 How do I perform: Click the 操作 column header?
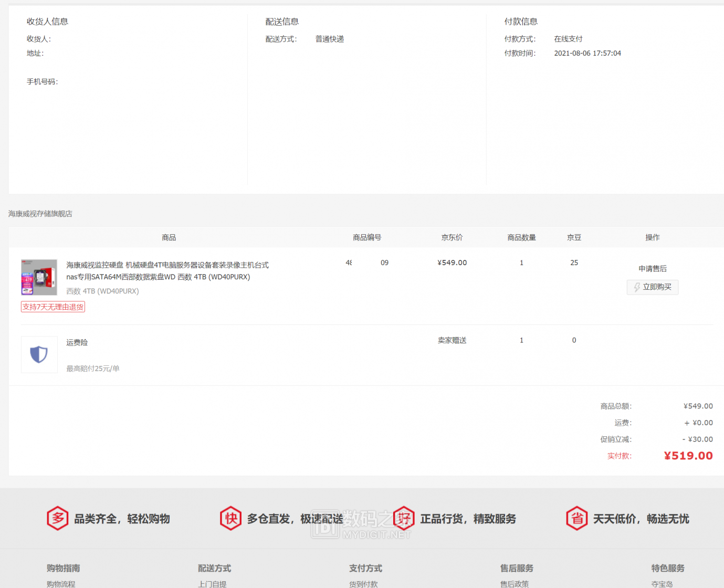pos(653,237)
